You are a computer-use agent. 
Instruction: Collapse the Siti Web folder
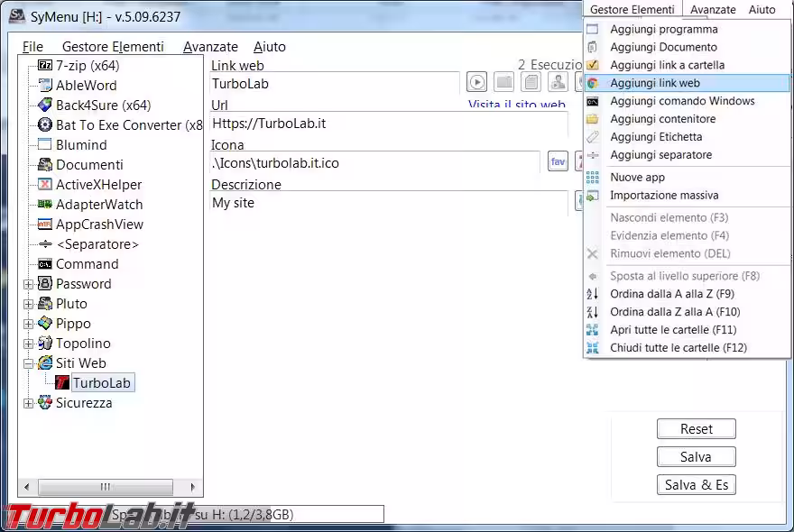coord(28,363)
